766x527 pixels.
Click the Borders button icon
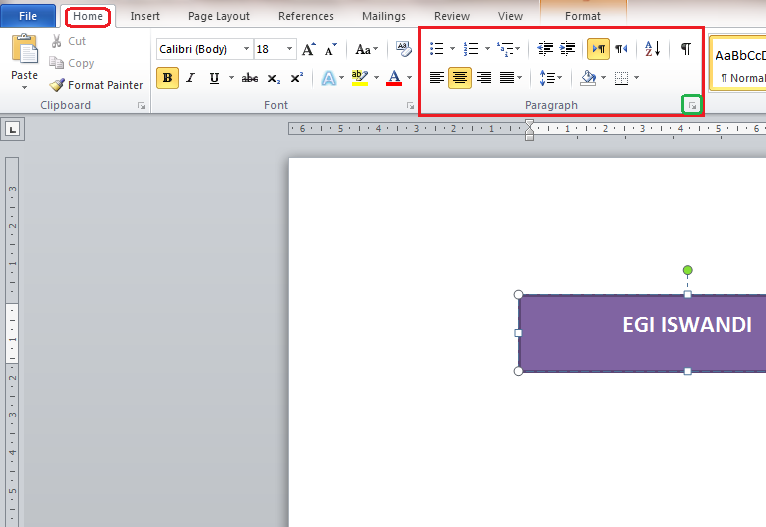621,78
